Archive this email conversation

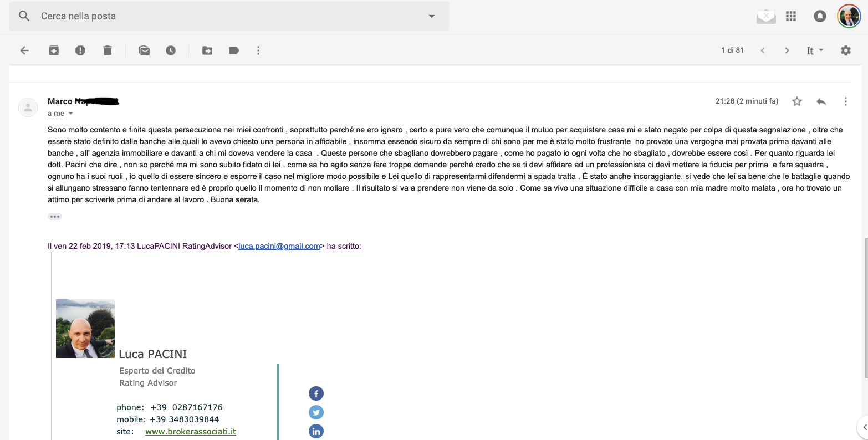(54, 50)
